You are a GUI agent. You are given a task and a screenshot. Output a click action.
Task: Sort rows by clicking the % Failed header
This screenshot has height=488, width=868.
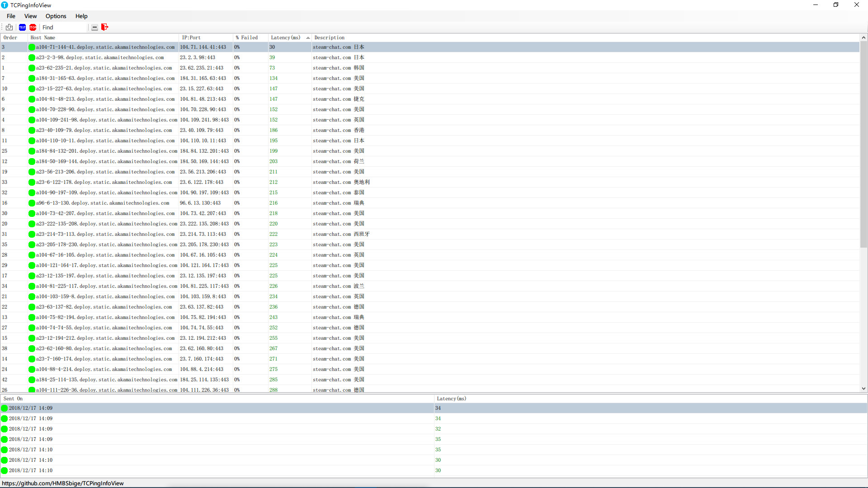[x=247, y=38]
